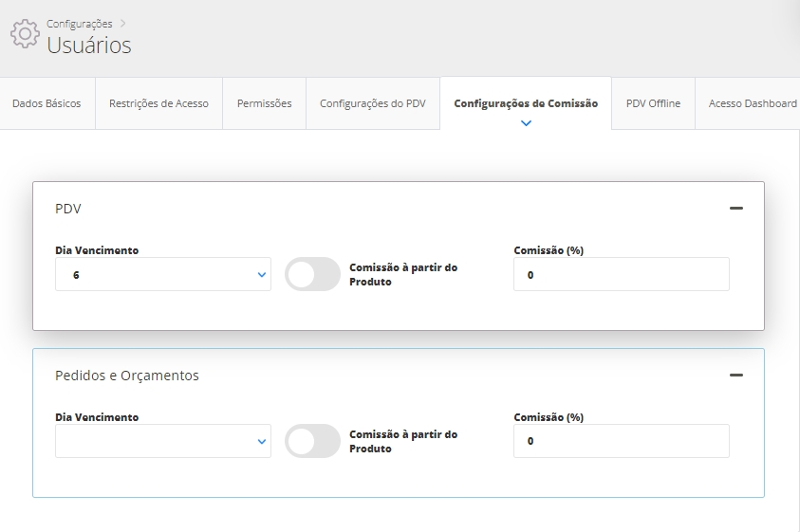Collapse Pedidos e Orçamentos with minus icon
This screenshot has width=800, height=532.
pyautogui.click(x=735, y=376)
